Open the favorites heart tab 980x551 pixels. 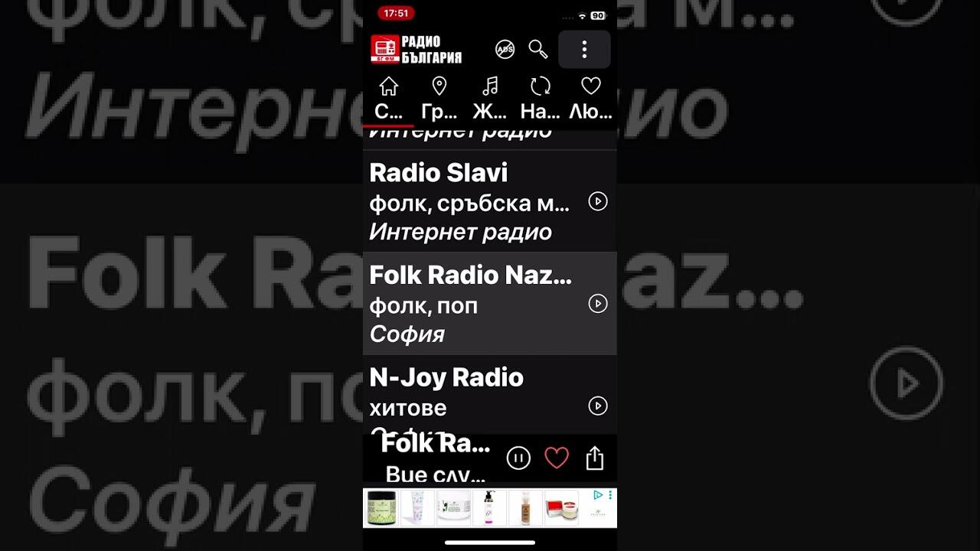tap(591, 99)
